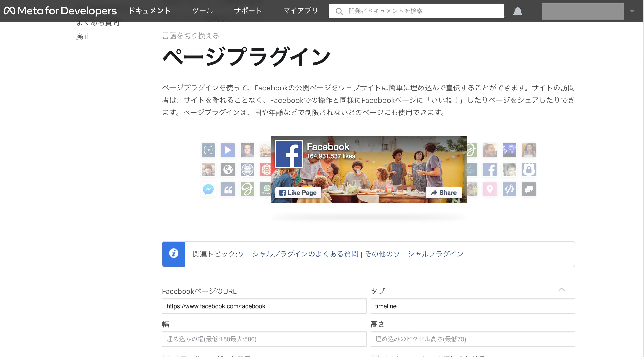
Task: Click the grayed account name box
Action: click(x=583, y=11)
